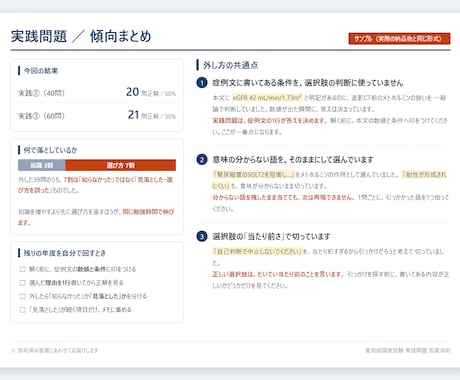Click the 外し方の共通点 section heading

point(231,65)
